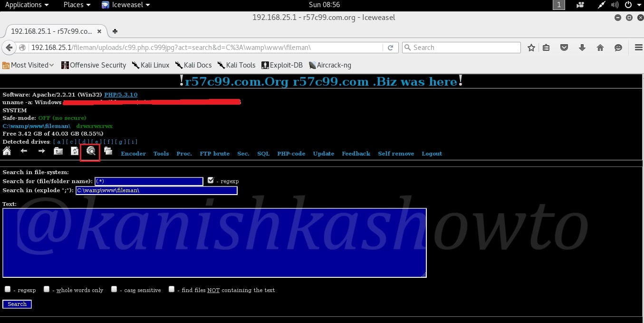Reload the page from the address bar
This screenshot has width=644, height=323.
tap(390, 48)
